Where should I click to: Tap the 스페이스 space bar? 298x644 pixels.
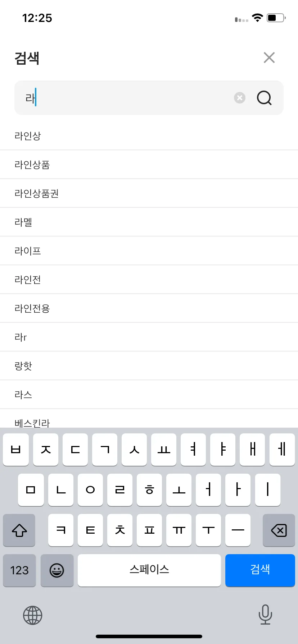pyautogui.click(x=149, y=570)
